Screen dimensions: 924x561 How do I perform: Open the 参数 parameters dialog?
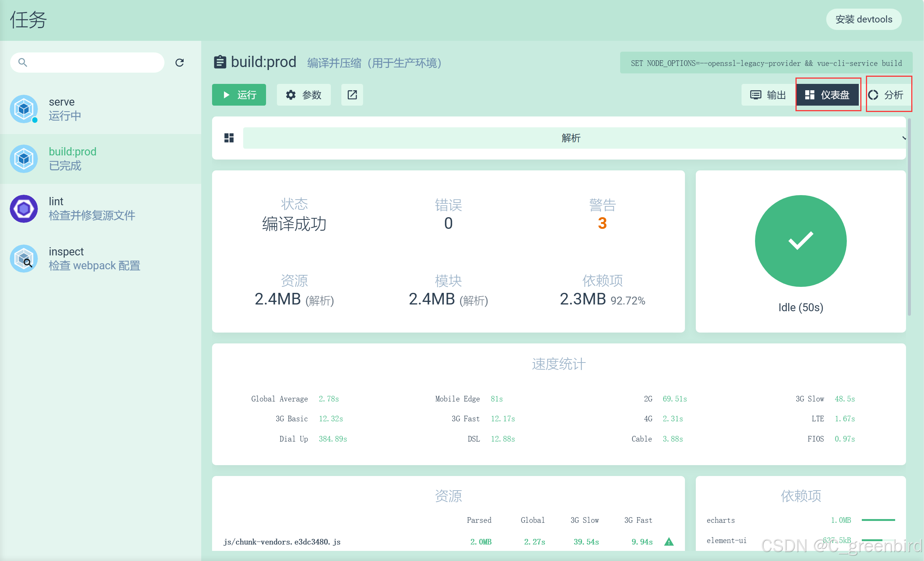(304, 95)
